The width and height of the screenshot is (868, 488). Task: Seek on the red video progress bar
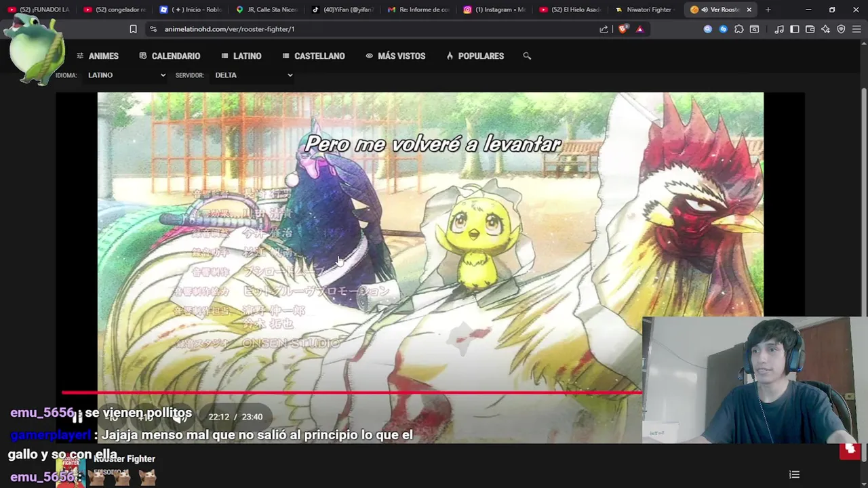[351, 392]
